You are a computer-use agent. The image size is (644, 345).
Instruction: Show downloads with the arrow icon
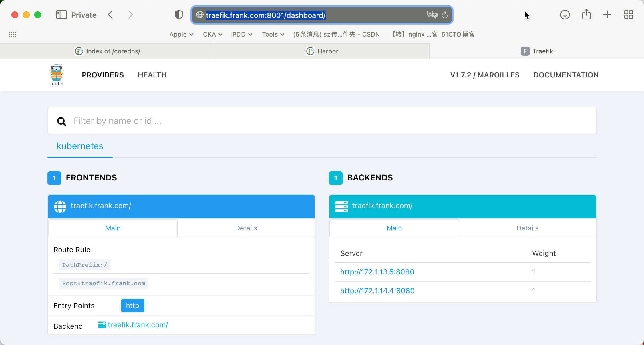(x=565, y=15)
